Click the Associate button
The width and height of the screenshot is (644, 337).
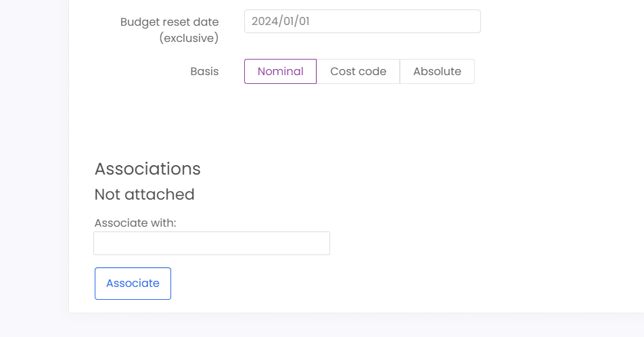(133, 284)
